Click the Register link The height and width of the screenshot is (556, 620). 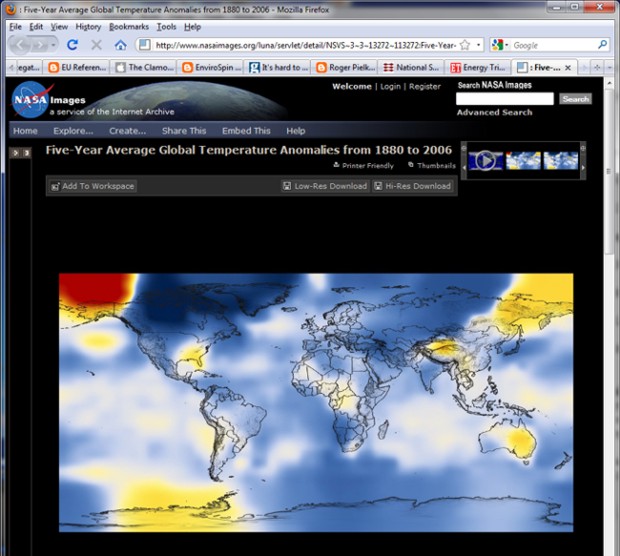pos(425,86)
